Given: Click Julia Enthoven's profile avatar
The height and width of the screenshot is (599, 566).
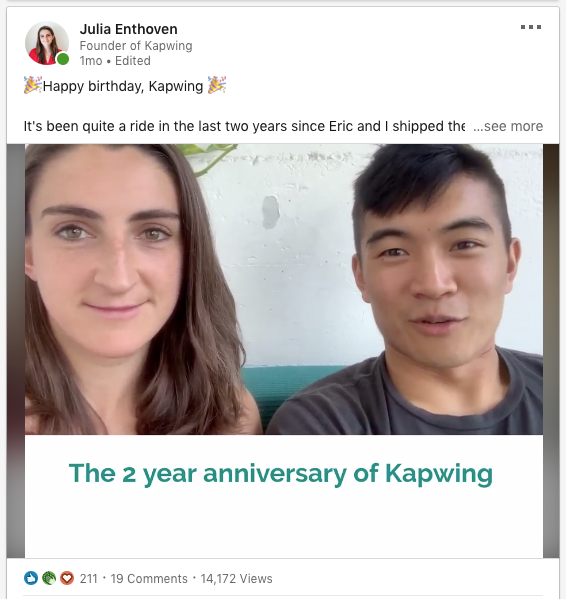Looking at the screenshot, I should (x=47, y=43).
